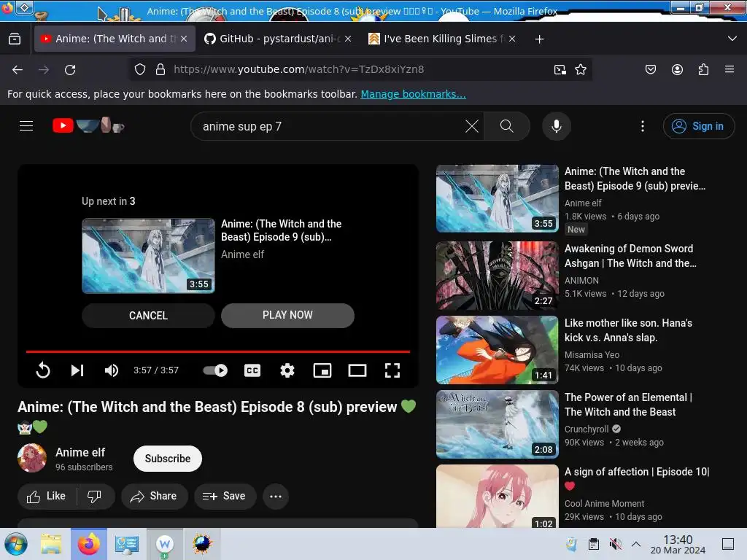This screenshot has height=560, width=747.
Task: Open more actions ellipsis under video
Action: (x=275, y=496)
